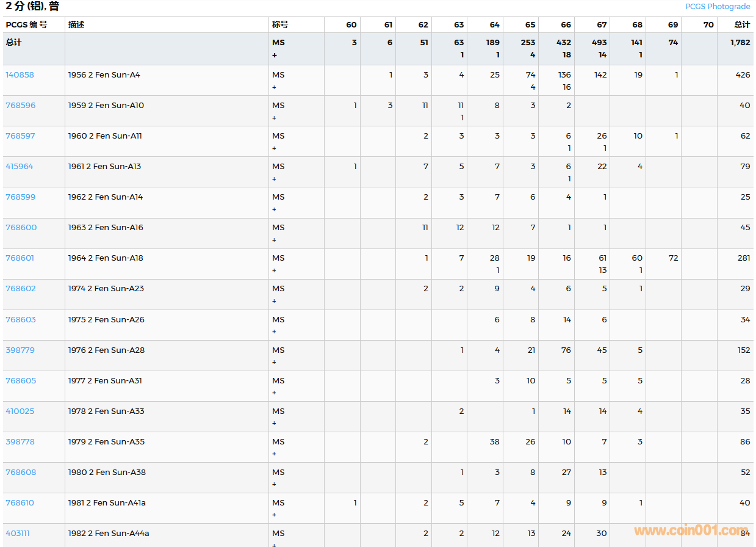This screenshot has height=547, width=756.
Task: Click the 768602 link for 1974 coin
Action: [21, 289]
